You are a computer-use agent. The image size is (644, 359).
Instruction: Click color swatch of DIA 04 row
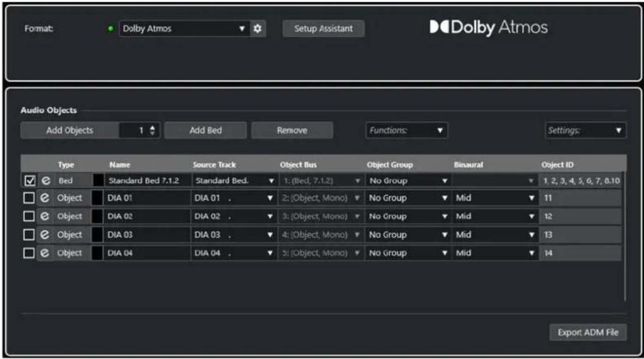[x=97, y=253]
